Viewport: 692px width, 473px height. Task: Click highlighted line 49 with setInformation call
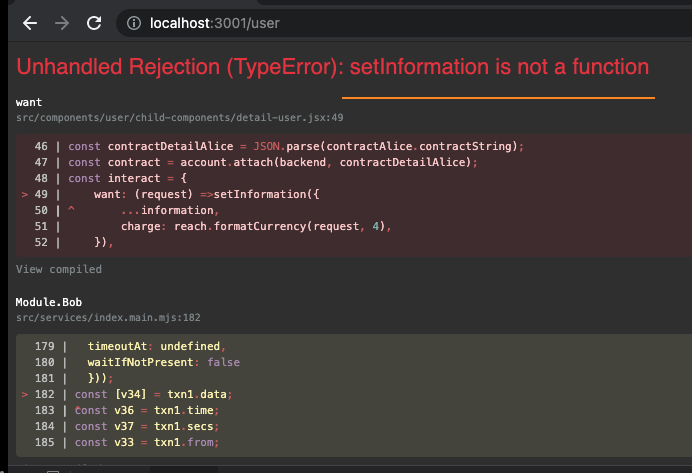(170, 194)
